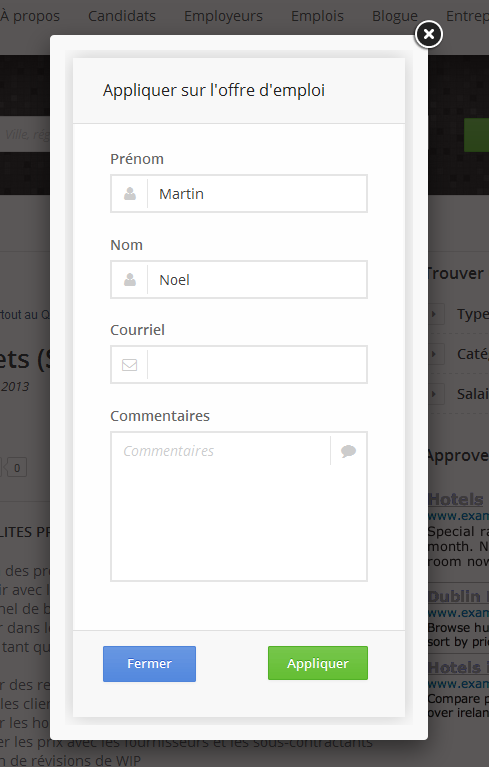Click the person icon beside Prénom field
Viewport: 489px width, 767px height.
130,194
